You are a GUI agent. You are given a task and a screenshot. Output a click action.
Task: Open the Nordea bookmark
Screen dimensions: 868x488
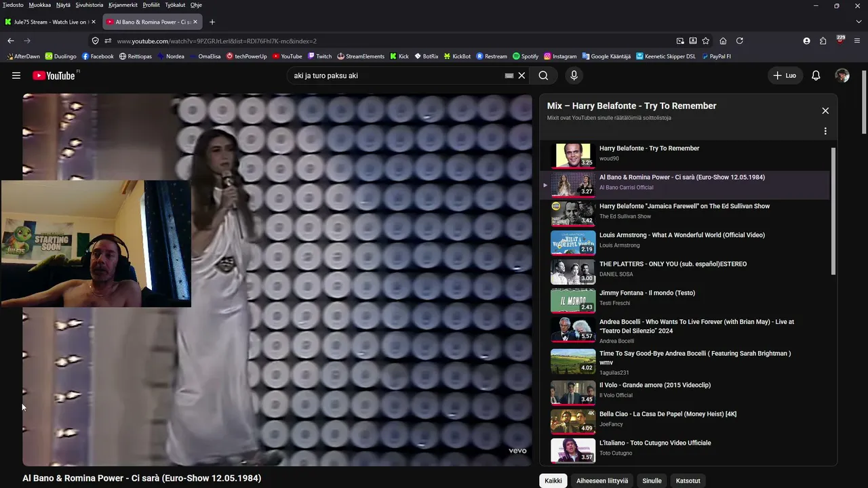pyautogui.click(x=170, y=56)
